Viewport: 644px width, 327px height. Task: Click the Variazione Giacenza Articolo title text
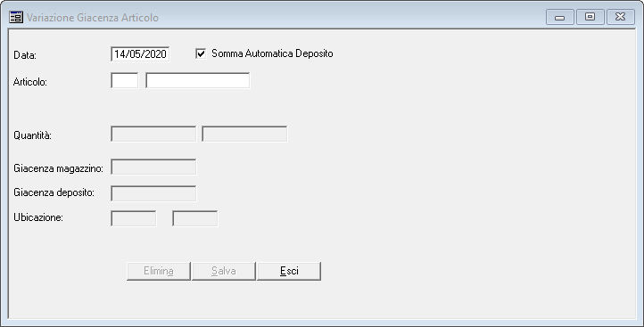(93, 18)
